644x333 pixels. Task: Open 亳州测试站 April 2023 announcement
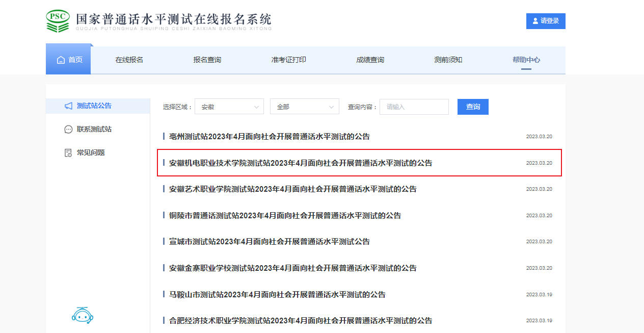(270, 137)
